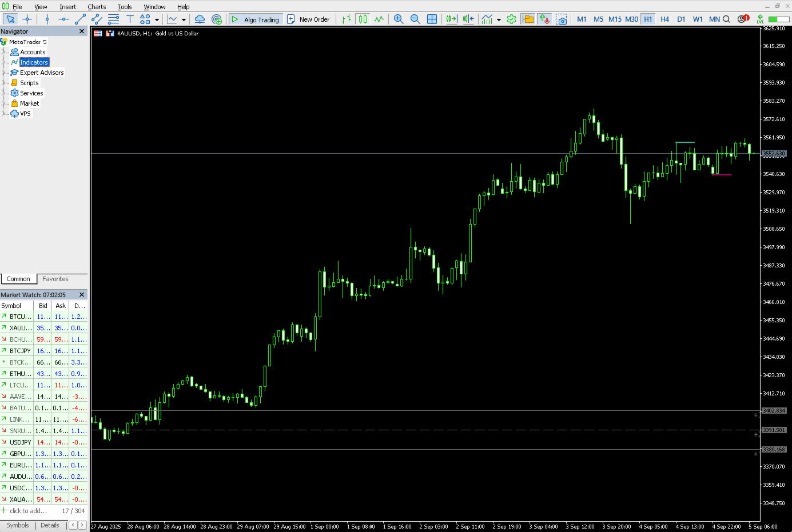Draw a vertical line on chart
This screenshot has width=792, height=532.
coord(47,19)
